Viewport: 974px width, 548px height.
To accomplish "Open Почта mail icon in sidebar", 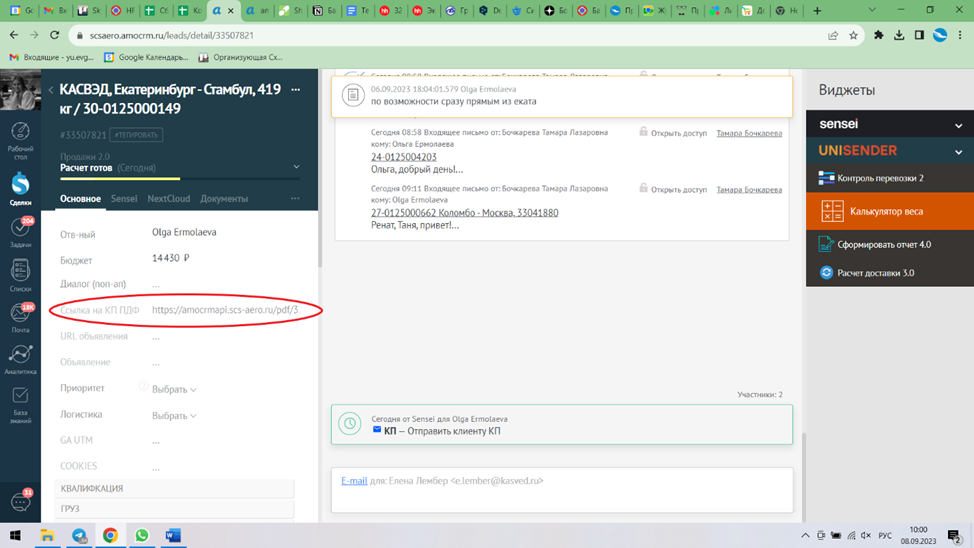I will pyautogui.click(x=20, y=317).
